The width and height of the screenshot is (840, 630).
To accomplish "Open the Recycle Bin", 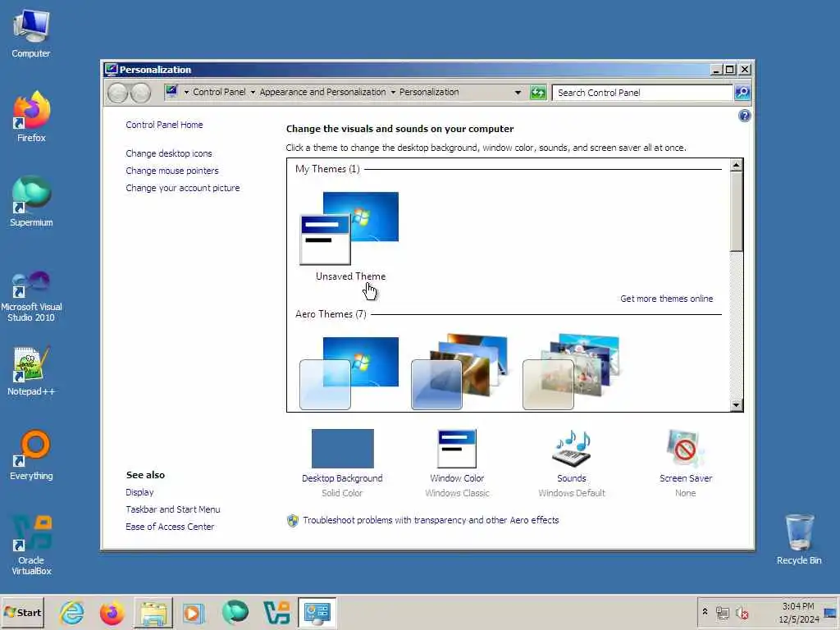I will click(x=799, y=539).
